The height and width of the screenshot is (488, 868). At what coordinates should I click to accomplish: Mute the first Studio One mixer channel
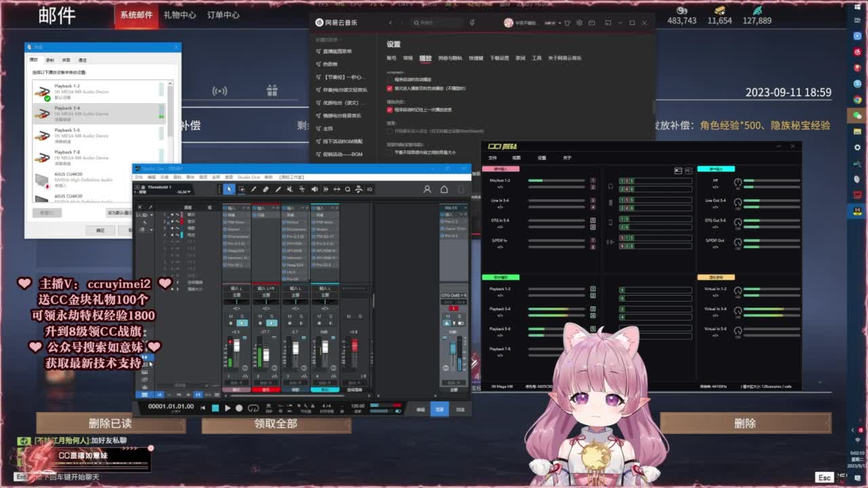pyautogui.click(x=231, y=317)
